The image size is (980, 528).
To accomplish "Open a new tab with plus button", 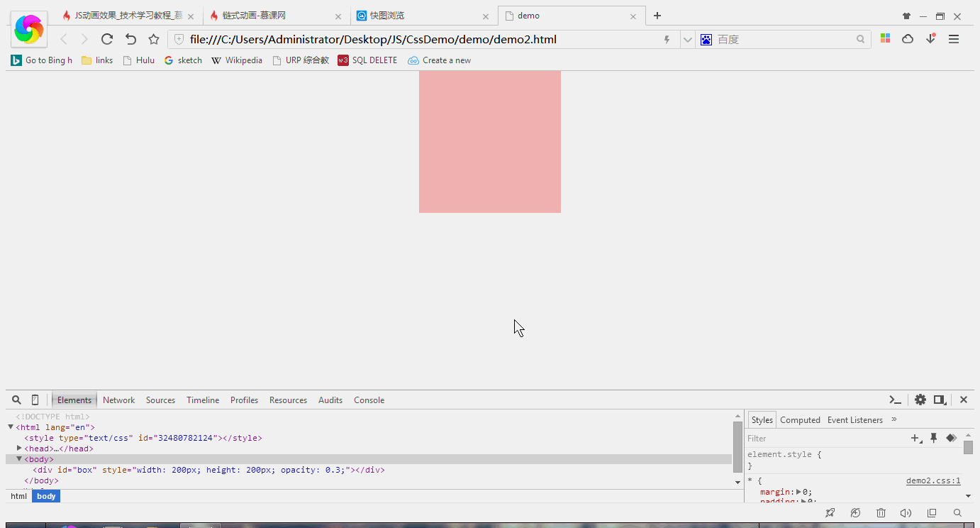I will (657, 16).
